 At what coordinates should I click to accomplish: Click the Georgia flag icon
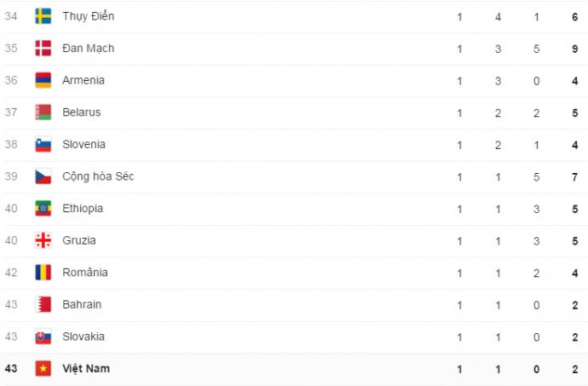(x=43, y=240)
